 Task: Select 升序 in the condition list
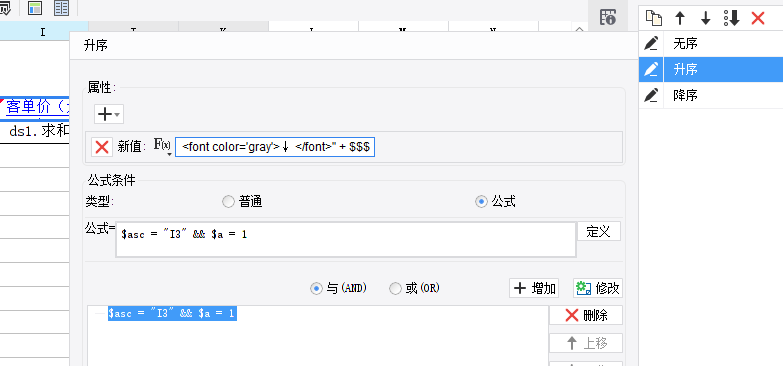pyautogui.click(x=723, y=69)
